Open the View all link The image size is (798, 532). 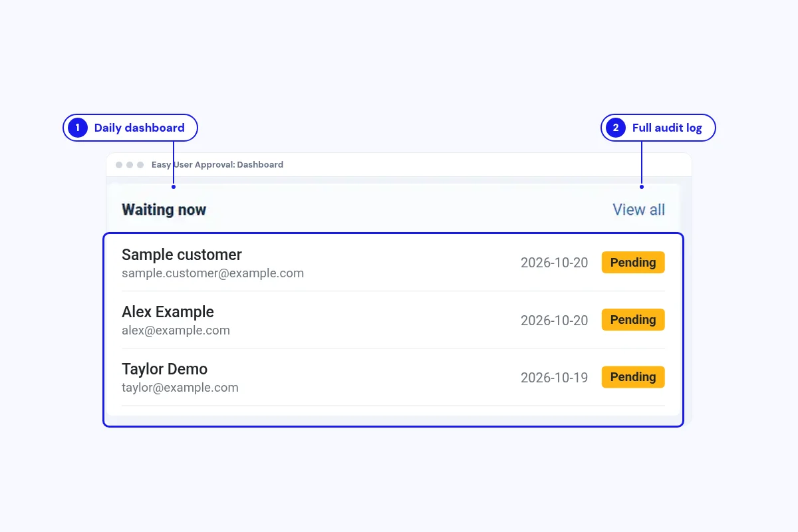(638, 209)
